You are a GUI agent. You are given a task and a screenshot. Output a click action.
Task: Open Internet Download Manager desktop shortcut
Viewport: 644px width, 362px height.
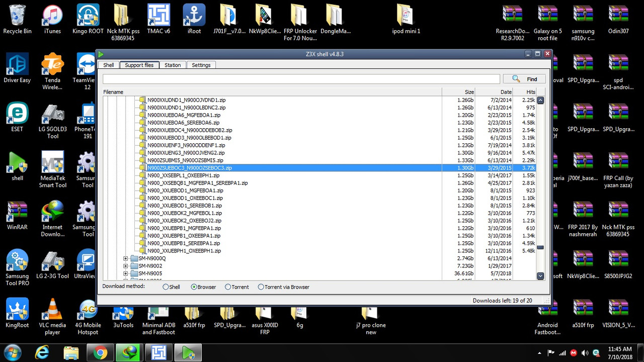[52, 219]
